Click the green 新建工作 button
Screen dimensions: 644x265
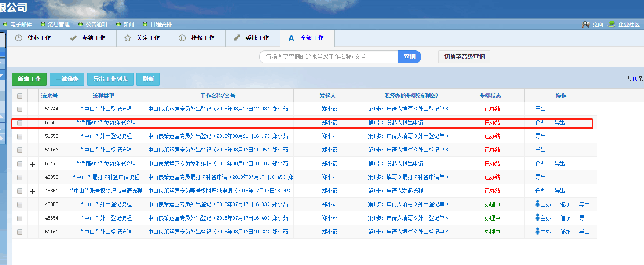tap(29, 79)
